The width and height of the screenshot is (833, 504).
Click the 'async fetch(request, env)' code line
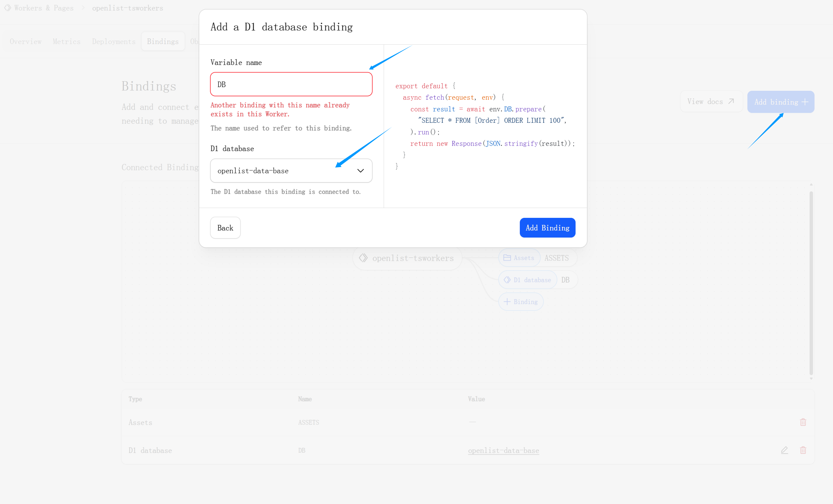tap(453, 97)
